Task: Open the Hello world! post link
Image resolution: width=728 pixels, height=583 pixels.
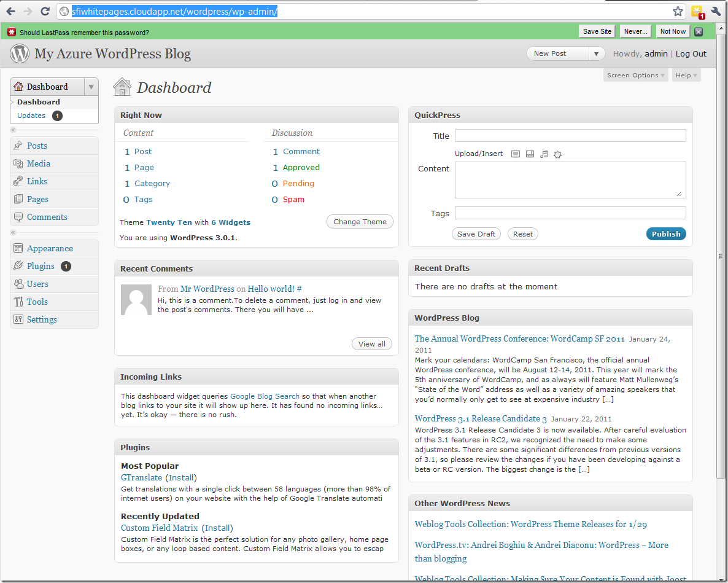Action: point(271,289)
